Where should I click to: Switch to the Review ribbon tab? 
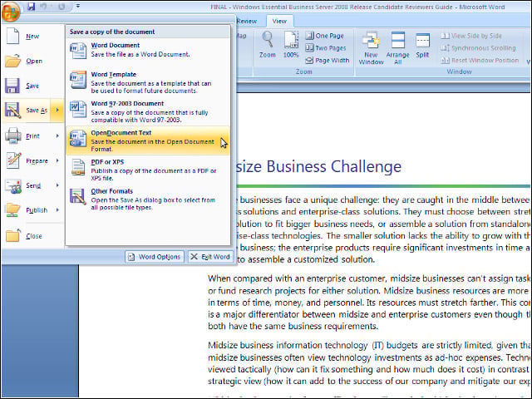(247, 21)
